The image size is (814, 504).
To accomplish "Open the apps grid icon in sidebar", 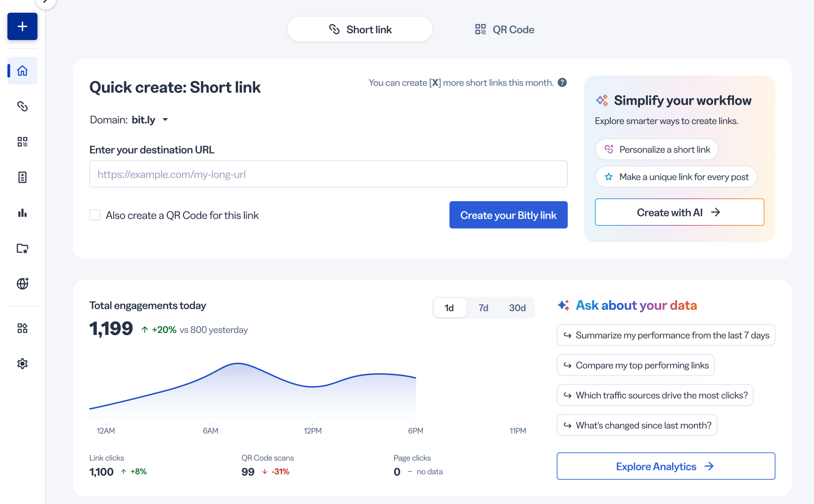I will 22,328.
